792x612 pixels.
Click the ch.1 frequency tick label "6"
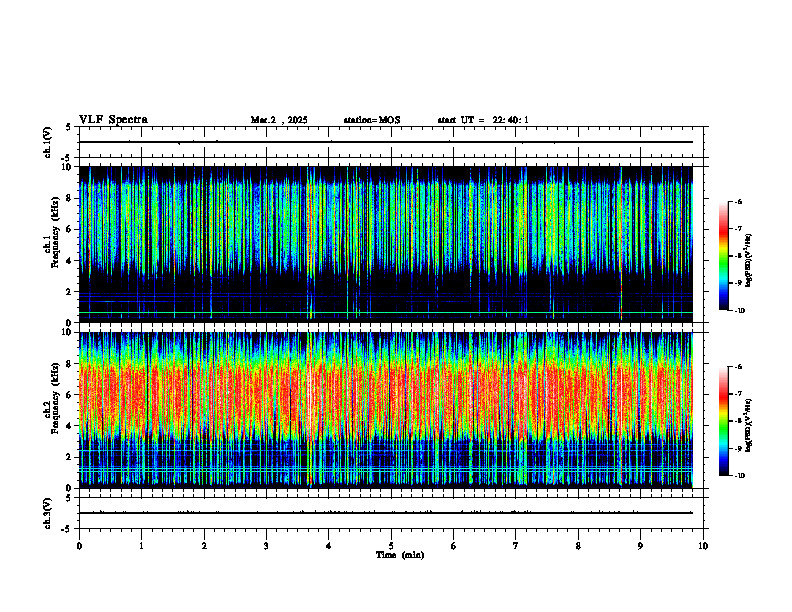point(69,229)
